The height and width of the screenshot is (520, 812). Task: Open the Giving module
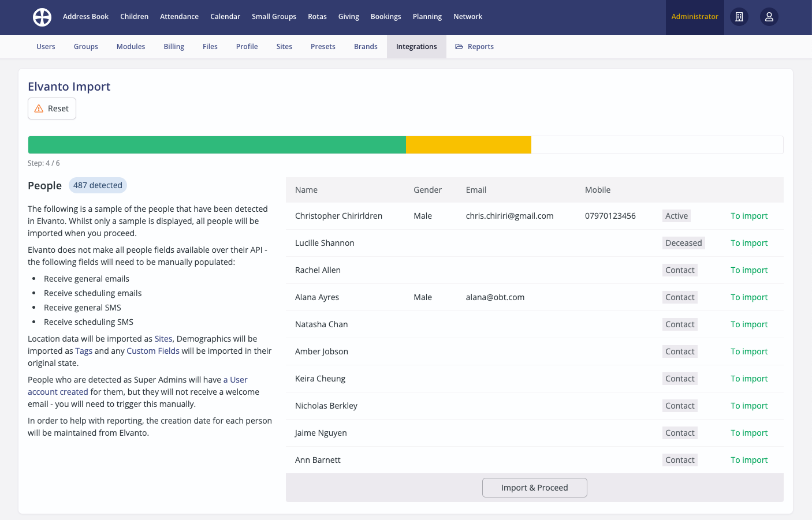tap(349, 17)
